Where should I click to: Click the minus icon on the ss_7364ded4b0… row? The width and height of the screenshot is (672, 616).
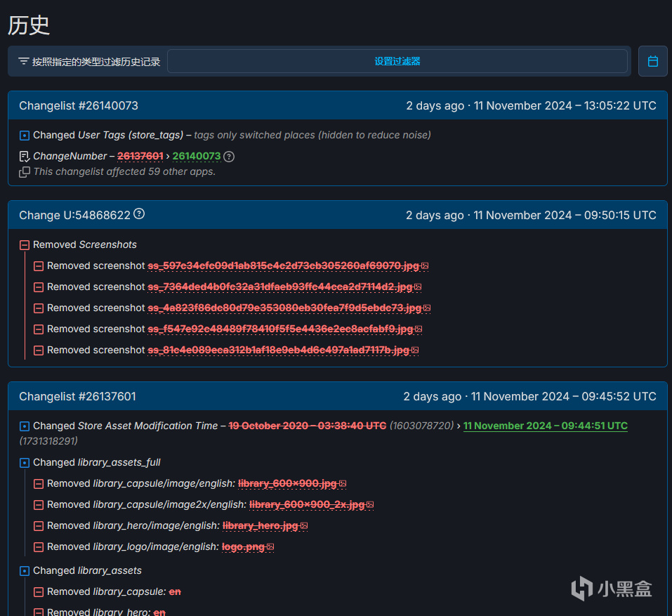[39, 287]
